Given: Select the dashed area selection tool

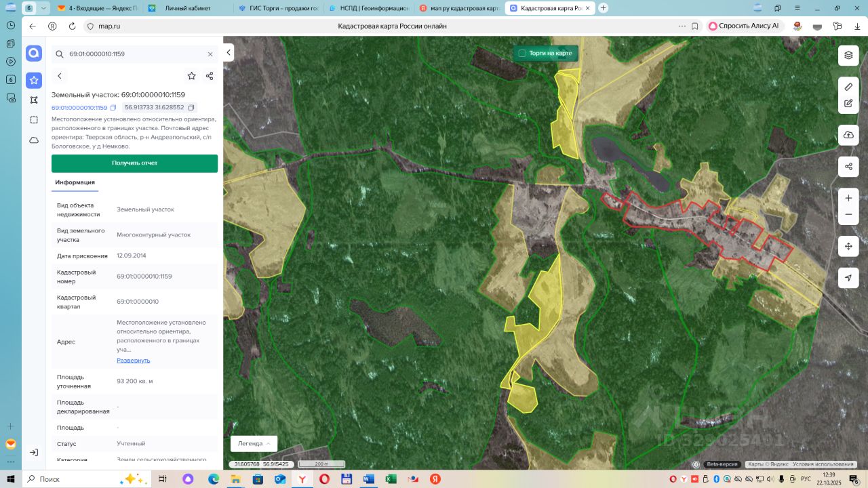Looking at the screenshot, I should pos(34,120).
